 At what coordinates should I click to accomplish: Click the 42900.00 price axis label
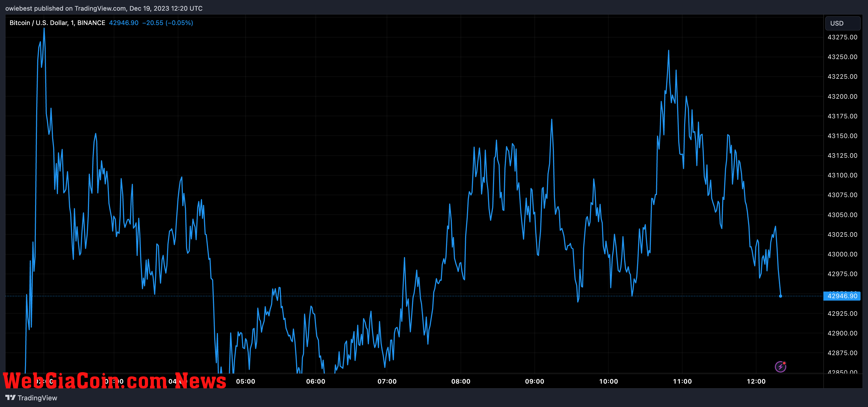coord(842,333)
